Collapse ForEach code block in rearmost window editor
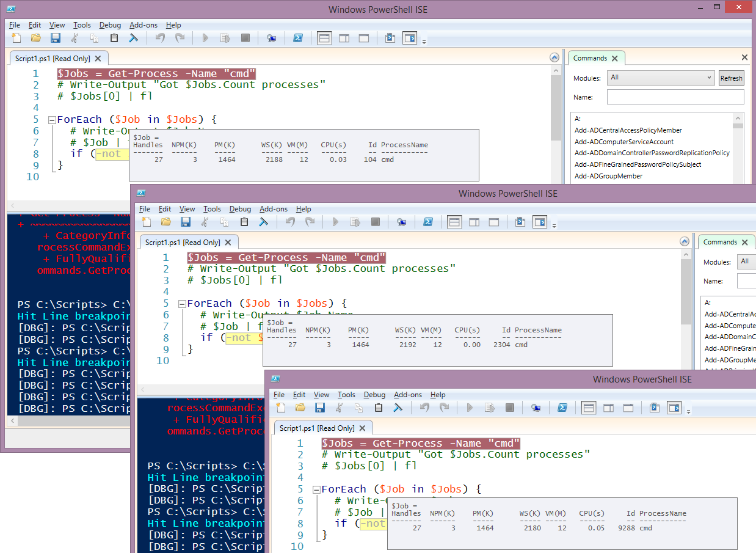Screen dimensions: 756x553 click(52, 120)
